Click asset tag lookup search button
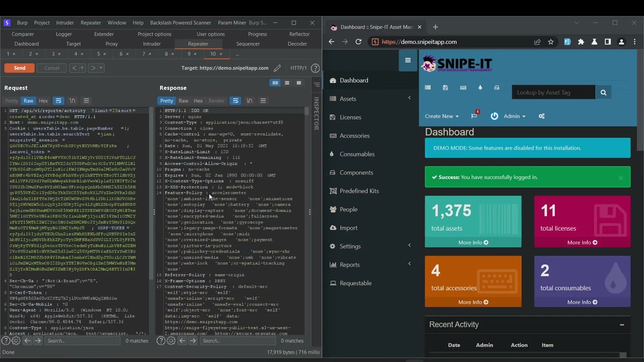Screen dimensions: 644x362 (603, 92)
